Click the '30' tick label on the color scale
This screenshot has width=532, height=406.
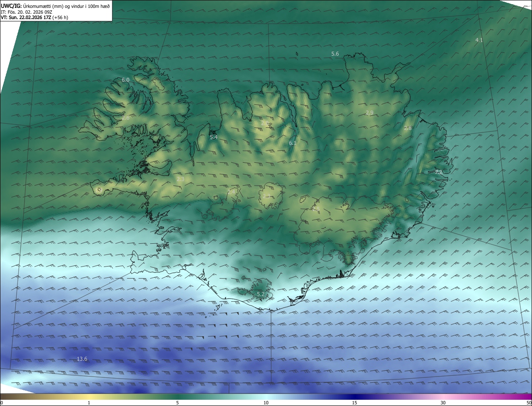443,403
